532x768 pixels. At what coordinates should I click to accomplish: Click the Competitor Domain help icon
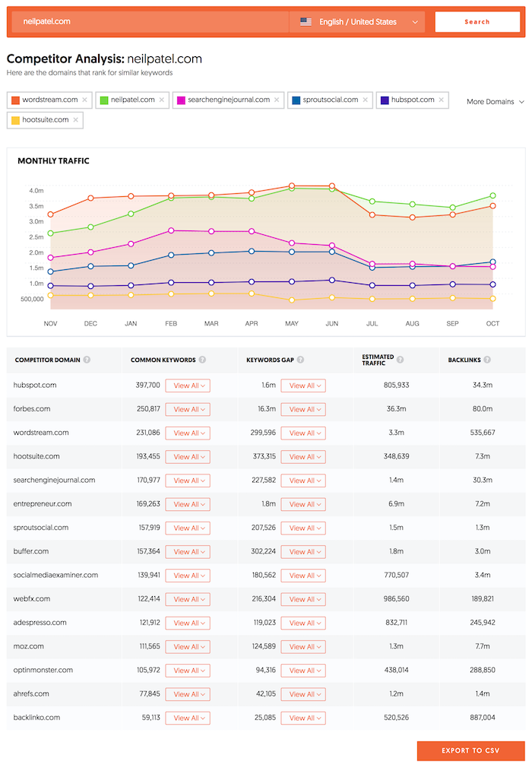[x=87, y=360]
